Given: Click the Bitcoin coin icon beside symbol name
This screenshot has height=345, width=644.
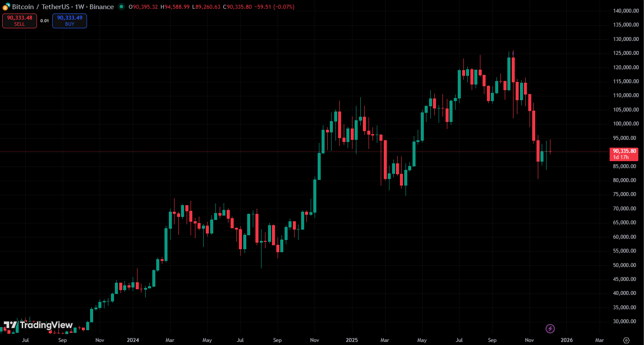Looking at the screenshot, I should (x=6, y=7).
